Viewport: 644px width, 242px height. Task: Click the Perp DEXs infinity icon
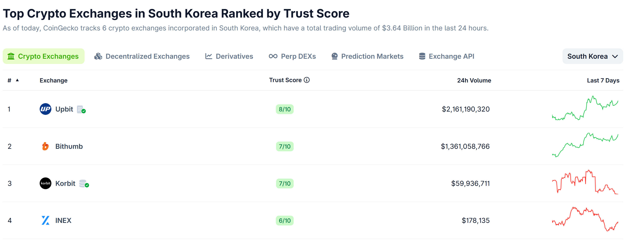coord(273,56)
